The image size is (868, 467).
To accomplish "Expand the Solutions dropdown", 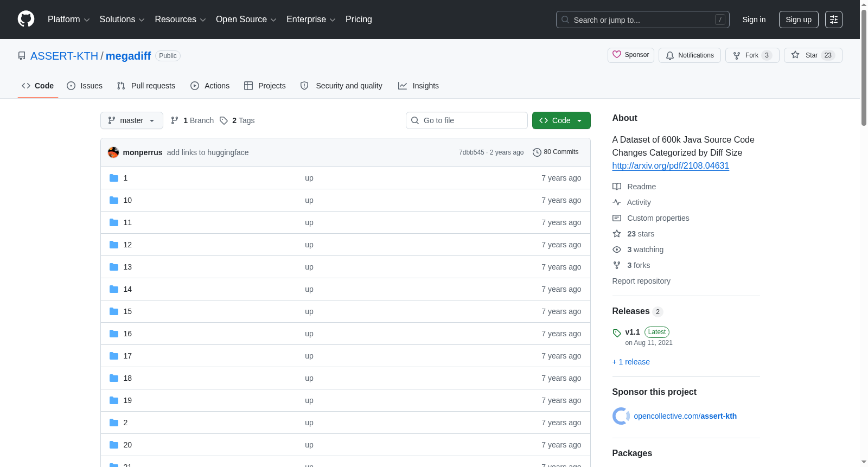I will pyautogui.click(x=122, y=20).
